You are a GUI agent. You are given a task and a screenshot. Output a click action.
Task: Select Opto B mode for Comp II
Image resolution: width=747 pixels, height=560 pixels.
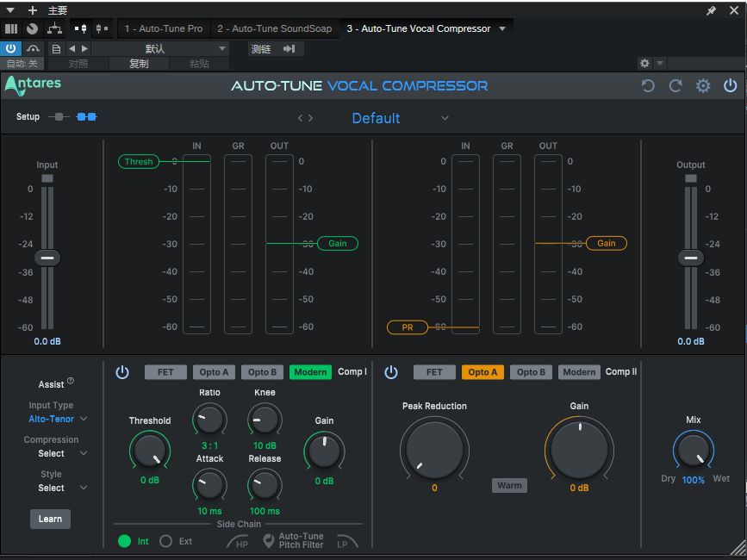pos(531,372)
